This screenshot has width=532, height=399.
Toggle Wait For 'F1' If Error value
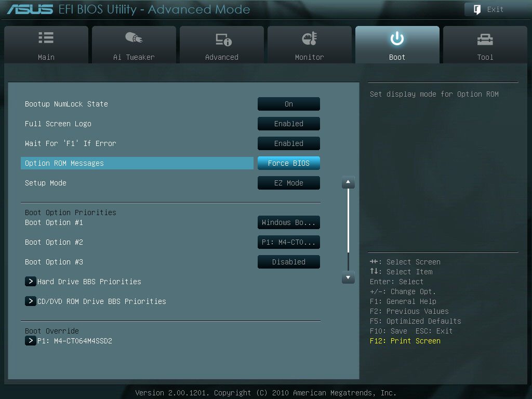pyautogui.click(x=289, y=143)
